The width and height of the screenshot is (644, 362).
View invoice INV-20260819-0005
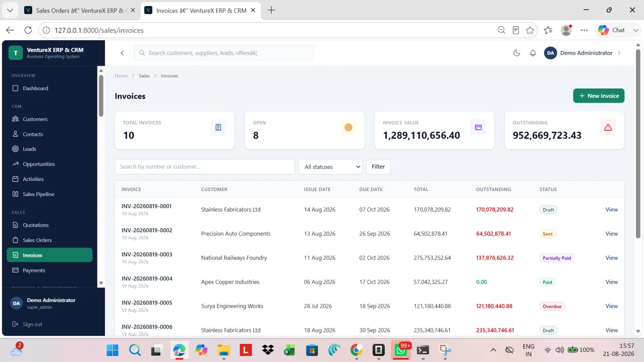[x=611, y=306]
